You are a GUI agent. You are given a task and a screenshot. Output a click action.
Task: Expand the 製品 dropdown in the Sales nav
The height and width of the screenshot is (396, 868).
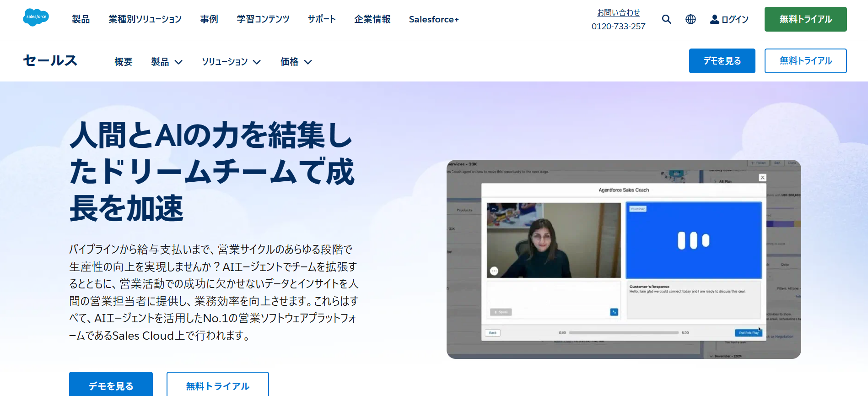[167, 62]
